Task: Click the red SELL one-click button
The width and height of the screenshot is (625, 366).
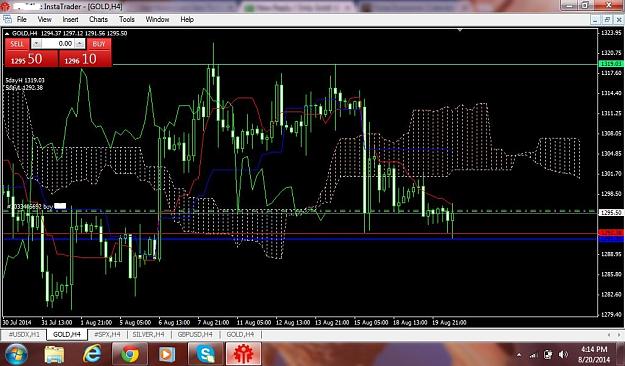Action: pos(17,44)
